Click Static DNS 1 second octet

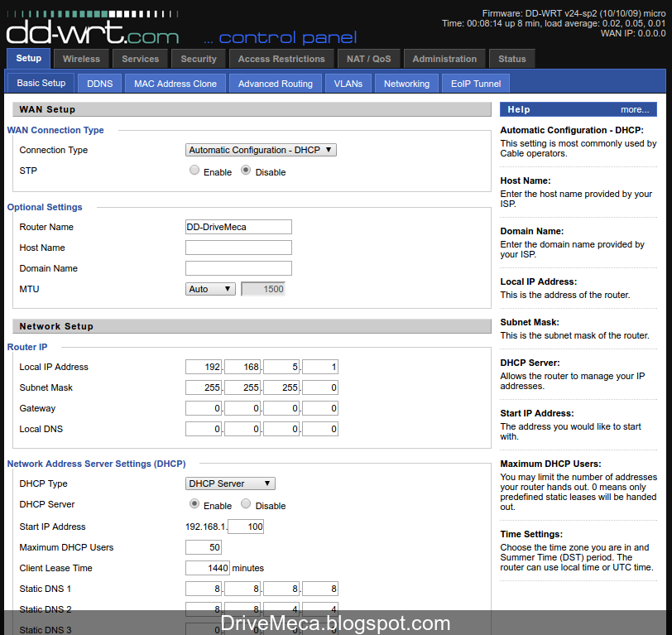242,589
